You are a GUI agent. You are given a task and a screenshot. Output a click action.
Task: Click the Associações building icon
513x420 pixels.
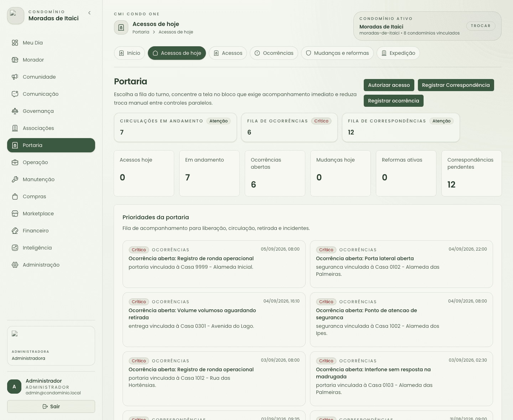point(15,128)
